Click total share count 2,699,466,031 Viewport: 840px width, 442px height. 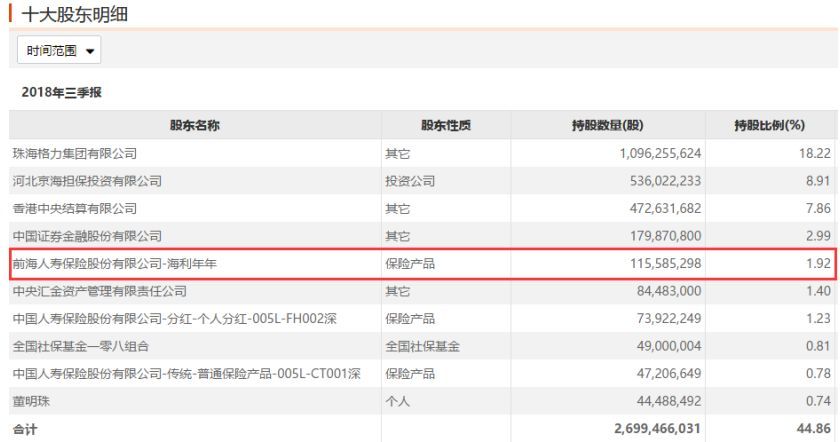[x=658, y=429]
